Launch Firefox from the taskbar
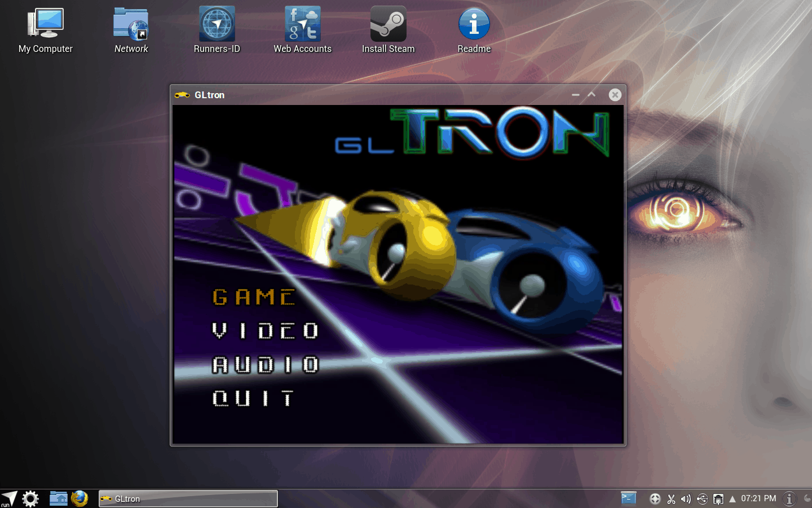Screen dimensions: 812x508 (80, 498)
